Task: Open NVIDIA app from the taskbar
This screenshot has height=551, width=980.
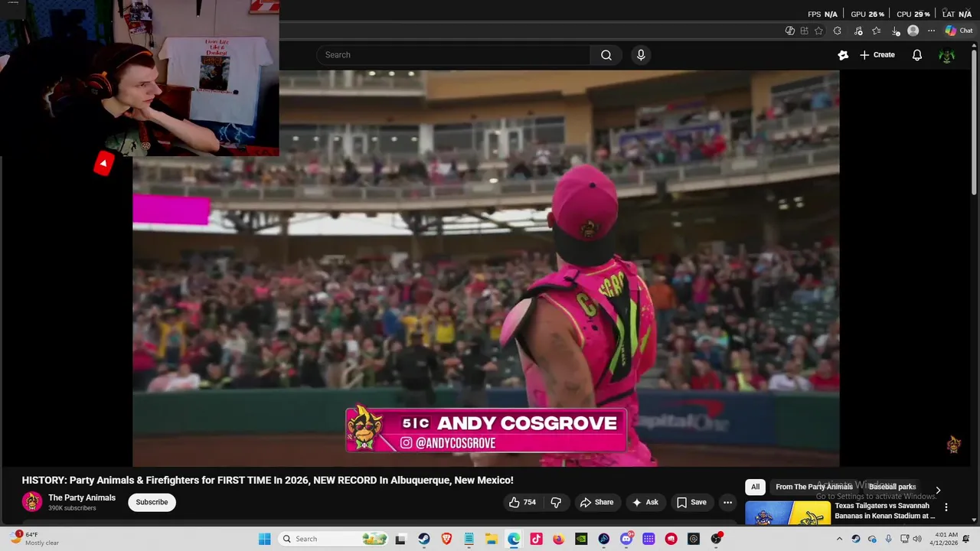Action: [581, 539]
